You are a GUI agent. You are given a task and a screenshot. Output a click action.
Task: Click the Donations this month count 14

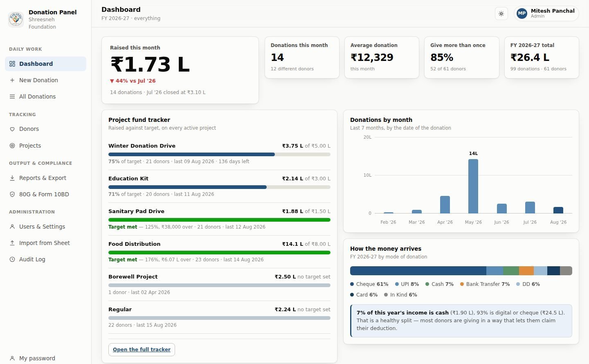click(277, 58)
